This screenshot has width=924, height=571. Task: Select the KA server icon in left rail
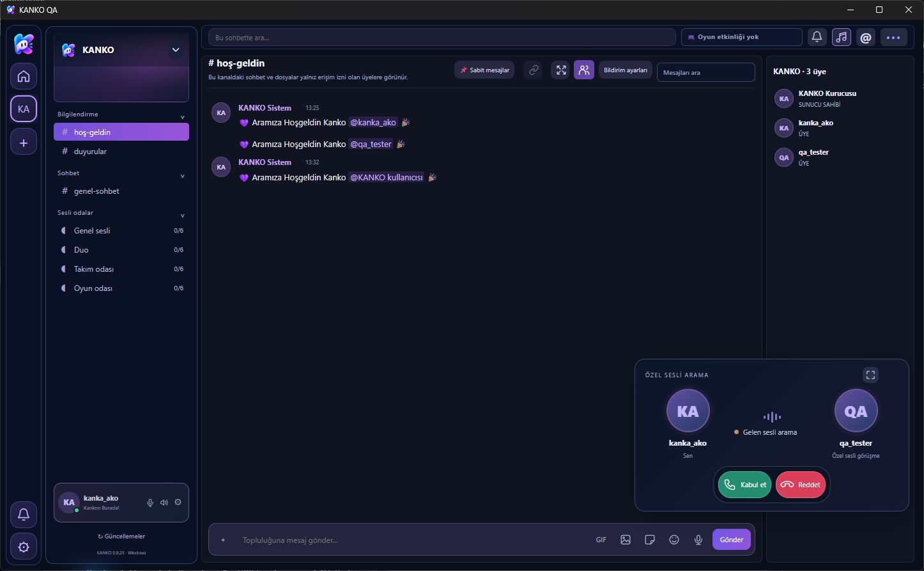[x=24, y=109]
